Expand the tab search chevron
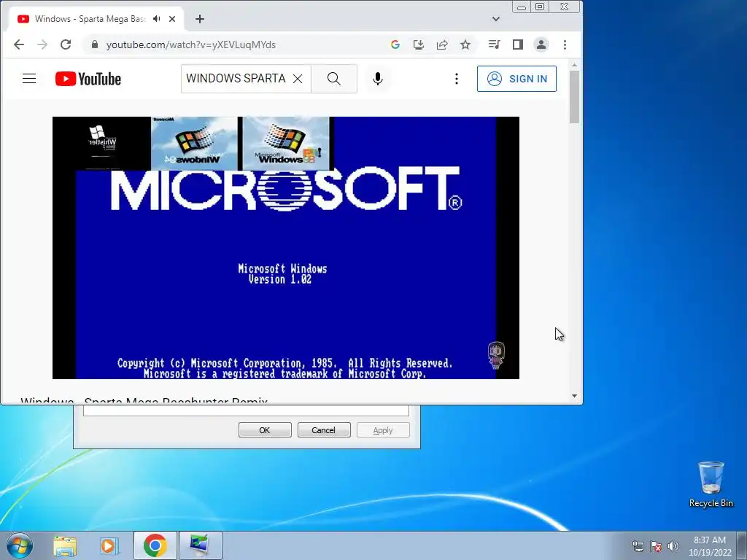747x560 pixels. click(496, 19)
